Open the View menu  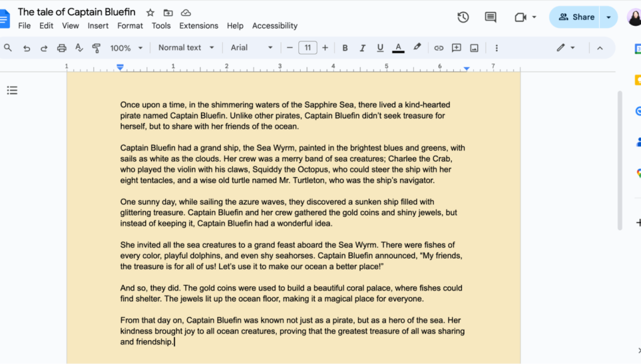tap(70, 26)
